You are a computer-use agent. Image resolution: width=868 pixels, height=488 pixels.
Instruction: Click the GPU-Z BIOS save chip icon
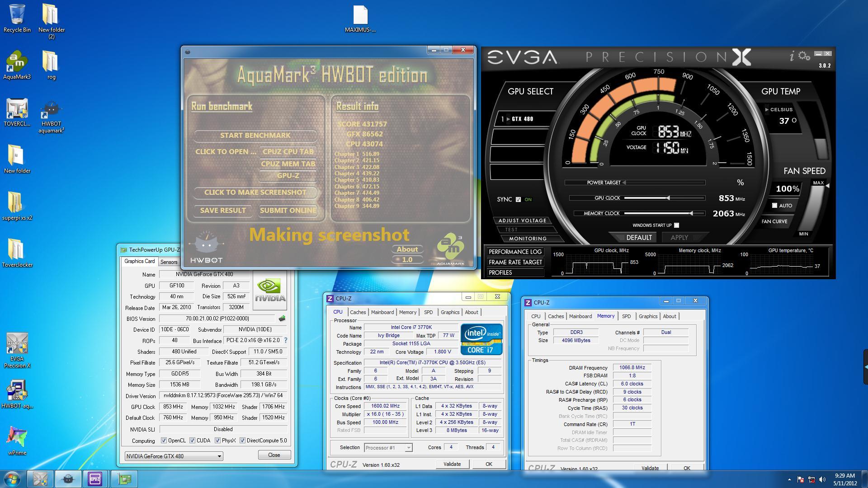click(x=282, y=319)
